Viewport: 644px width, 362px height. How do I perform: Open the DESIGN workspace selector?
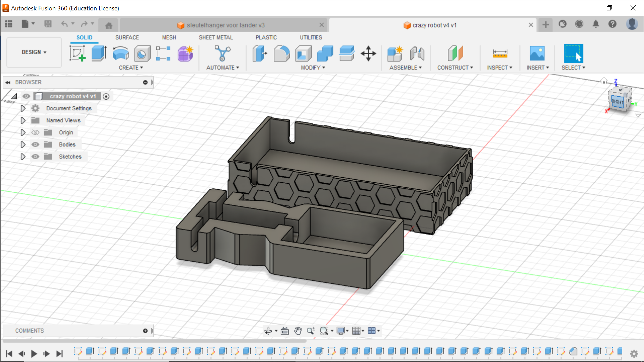click(x=34, y=52)
